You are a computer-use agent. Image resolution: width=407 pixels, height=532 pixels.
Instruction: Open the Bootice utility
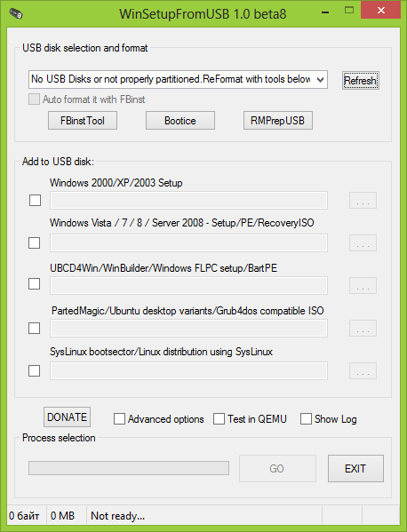[x=180, y=121]
